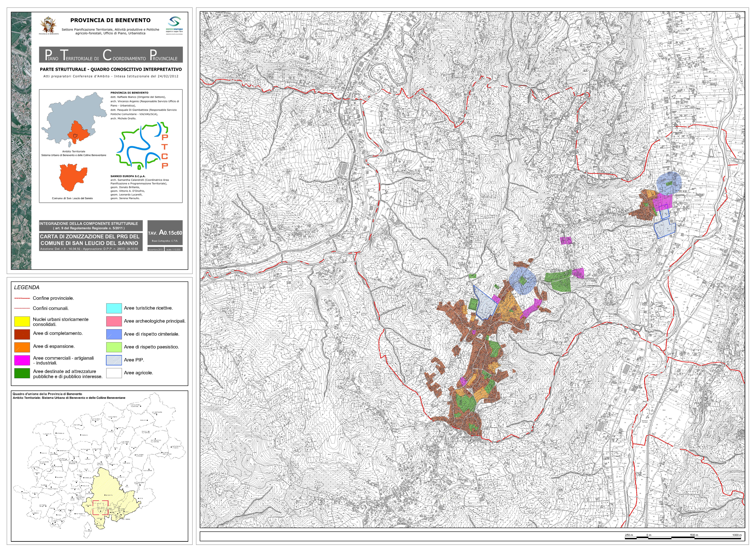The image size is (756, 552).
Task: Click the 'Aree di espansione.' legend label
Action: 54,346
